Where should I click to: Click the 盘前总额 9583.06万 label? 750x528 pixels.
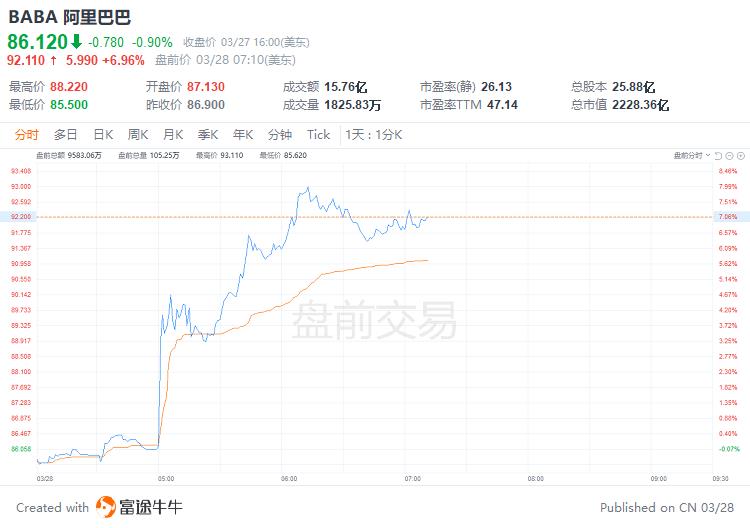(69, 155)
